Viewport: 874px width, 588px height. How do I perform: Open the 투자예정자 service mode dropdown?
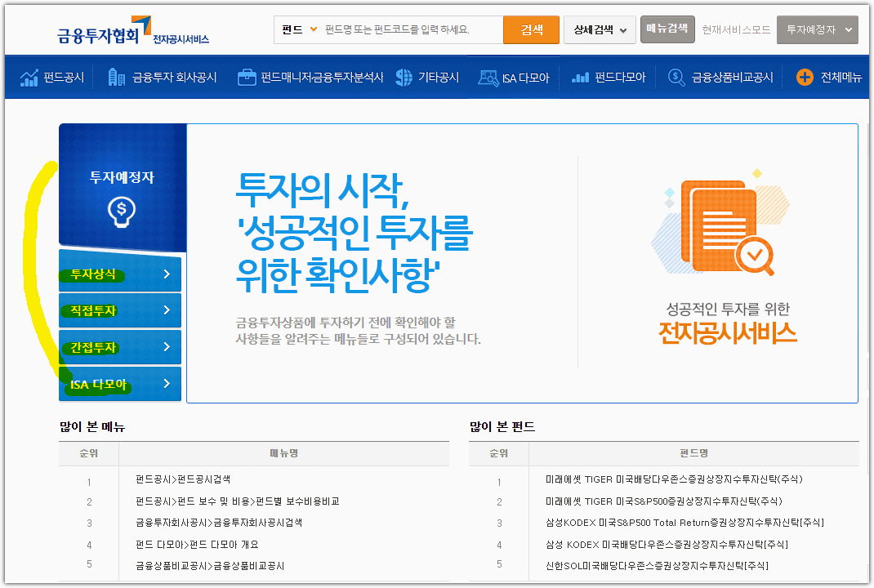click(x=817, y=29)
